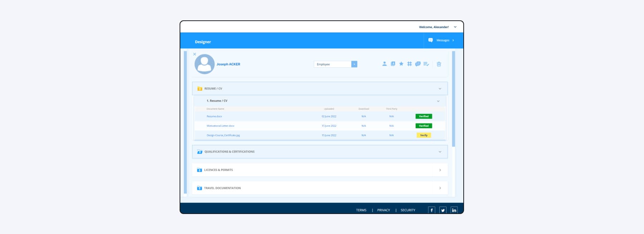Open the TERMS footer link

(x=361, y=210)
